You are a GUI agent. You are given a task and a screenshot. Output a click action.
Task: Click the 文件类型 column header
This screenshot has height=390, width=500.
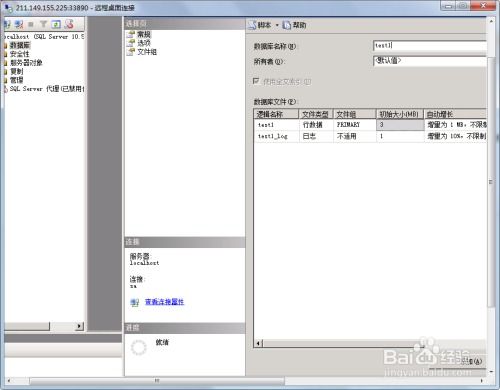(x=316, y=114)
